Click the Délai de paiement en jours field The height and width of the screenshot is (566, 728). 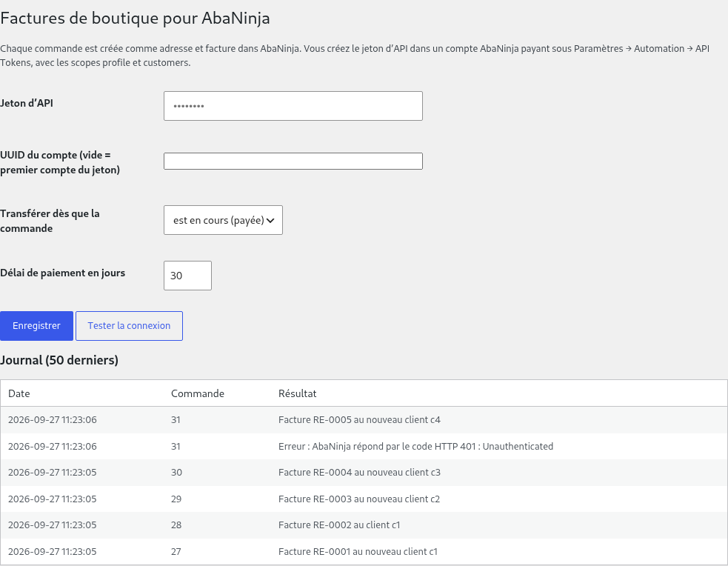[187, 276]
